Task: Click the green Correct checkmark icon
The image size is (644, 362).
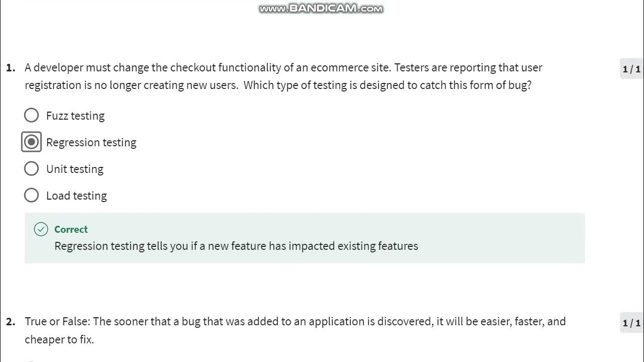Action: click(41, 229)
